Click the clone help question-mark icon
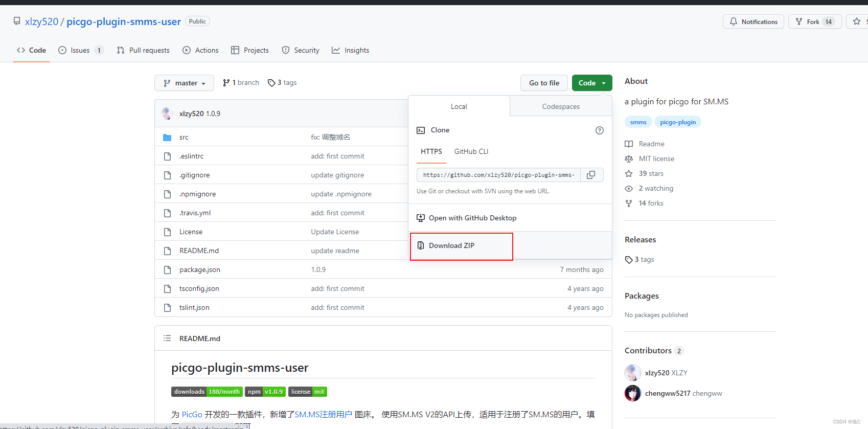This screenshot has width=868, height=429. coord(600,130)
